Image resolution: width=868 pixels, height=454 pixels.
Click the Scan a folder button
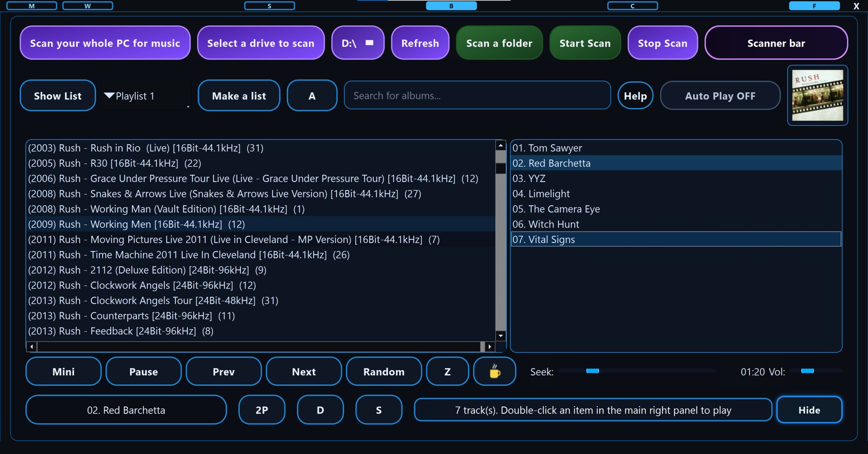499,43
